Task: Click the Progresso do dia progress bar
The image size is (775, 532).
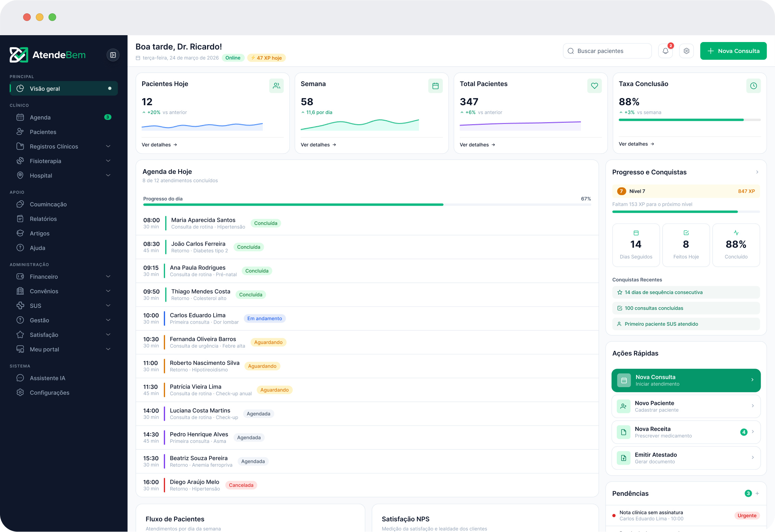Action: click(367, 205)
